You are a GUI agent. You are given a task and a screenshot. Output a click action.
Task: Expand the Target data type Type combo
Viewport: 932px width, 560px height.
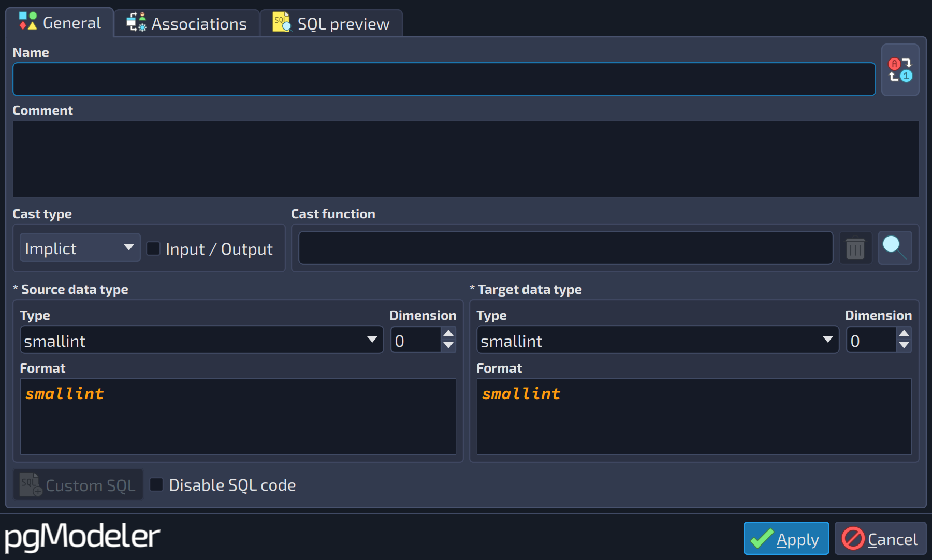657,340
